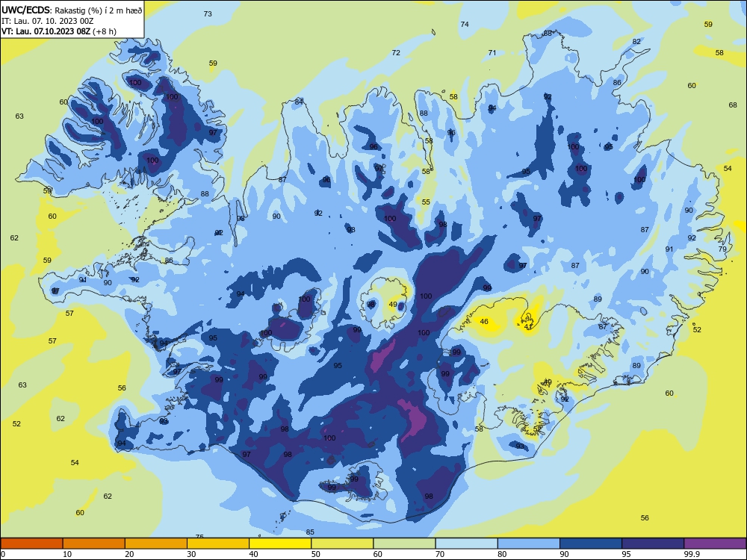Screen dimensions: 747x560
Task: Select the purple above-99.9 legend swatch
Action: point(715,544)
